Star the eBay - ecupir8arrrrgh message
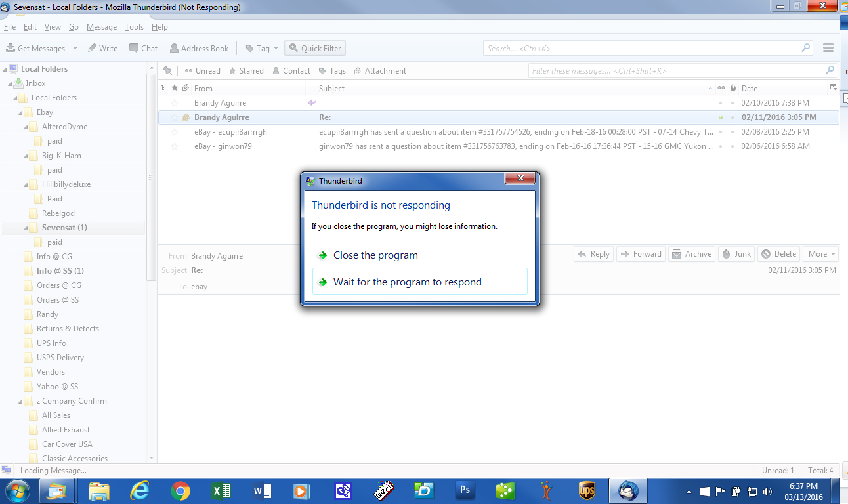Screen dimensions: 848x504 point(175,132)
